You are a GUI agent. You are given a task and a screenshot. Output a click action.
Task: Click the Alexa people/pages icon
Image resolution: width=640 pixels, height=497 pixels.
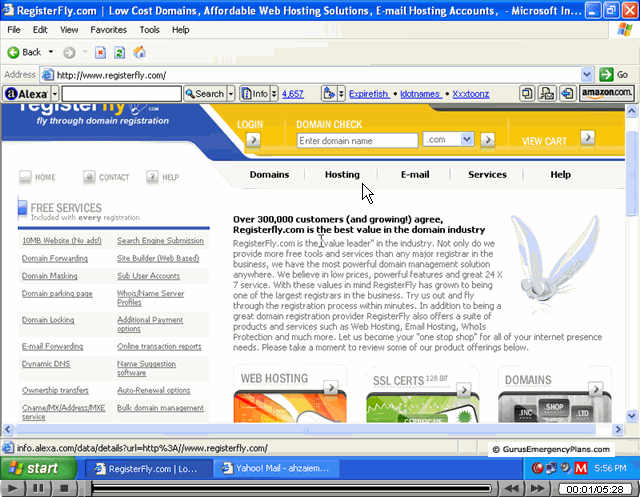click(x=547, y=93)
